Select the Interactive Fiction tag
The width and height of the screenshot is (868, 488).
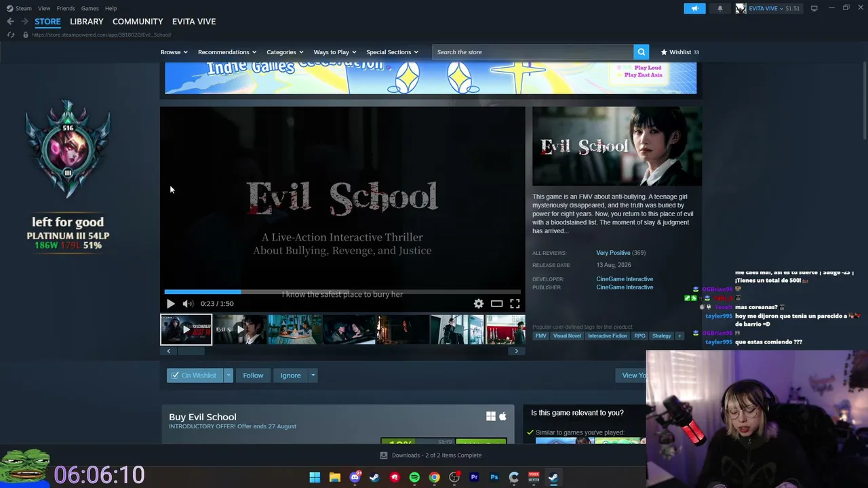click(608, 335)
